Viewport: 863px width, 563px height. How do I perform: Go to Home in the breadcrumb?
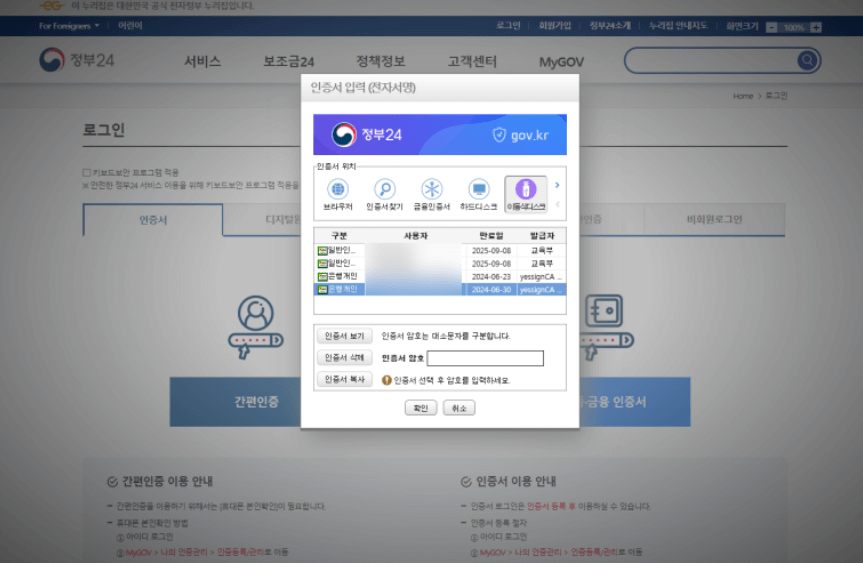(742, 96)
